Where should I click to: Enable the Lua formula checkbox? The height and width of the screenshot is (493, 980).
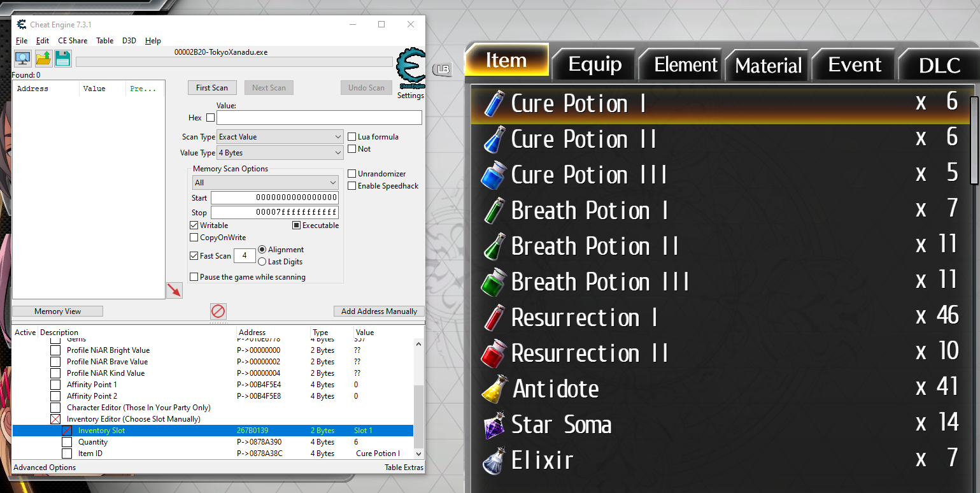(x=352, y=136)
